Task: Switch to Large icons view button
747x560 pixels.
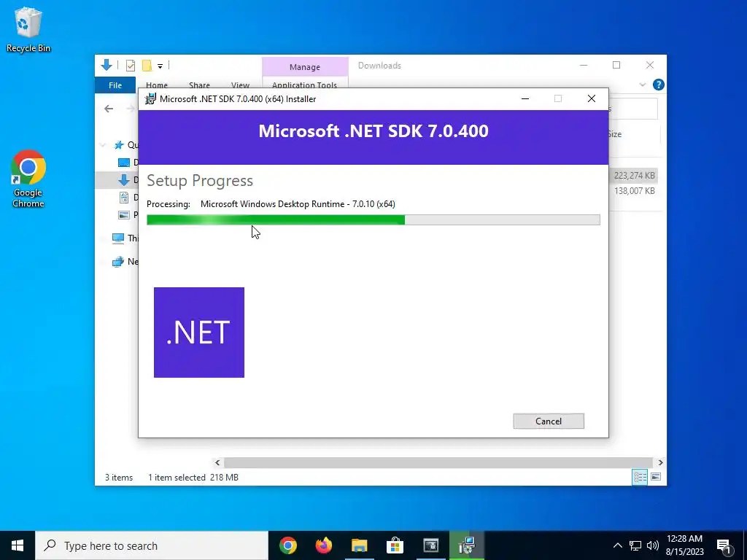Action: [x=656, y=477]
